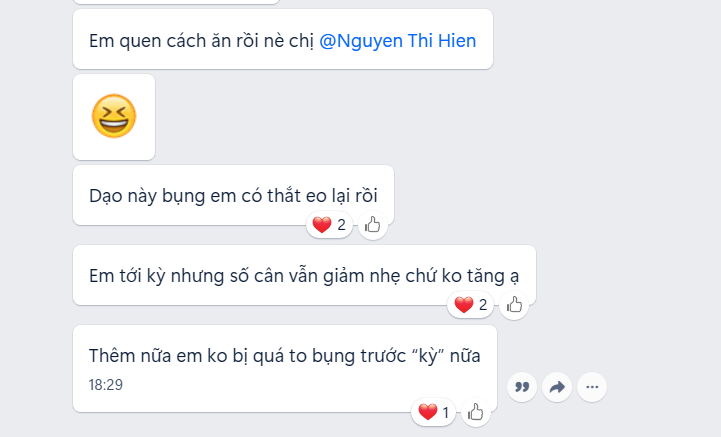Click heart reaction on the "Thêm nữa em" message

433,412
